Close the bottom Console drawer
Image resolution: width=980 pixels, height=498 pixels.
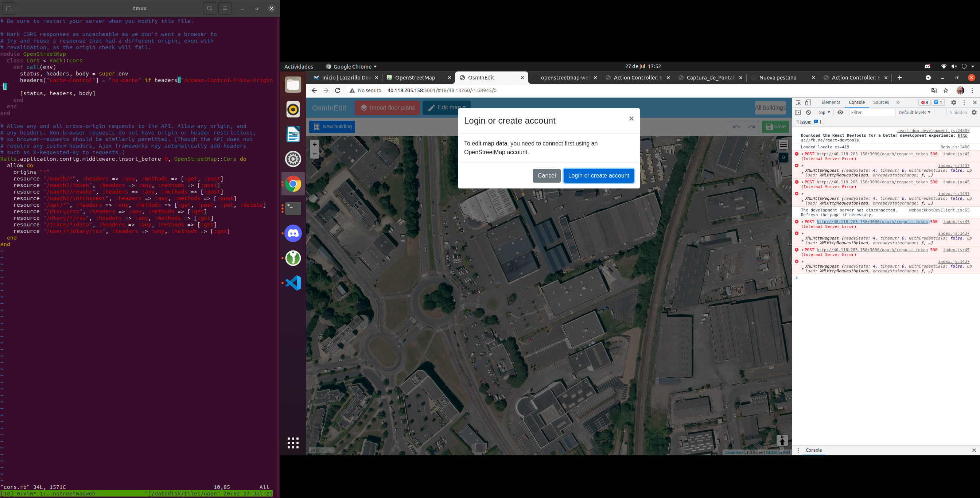974,450
